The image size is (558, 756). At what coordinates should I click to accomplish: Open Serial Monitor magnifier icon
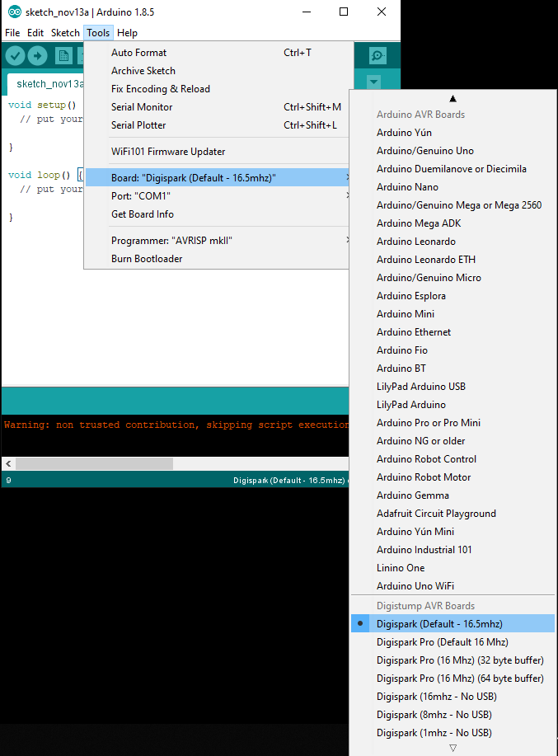(x=377, y=56)
